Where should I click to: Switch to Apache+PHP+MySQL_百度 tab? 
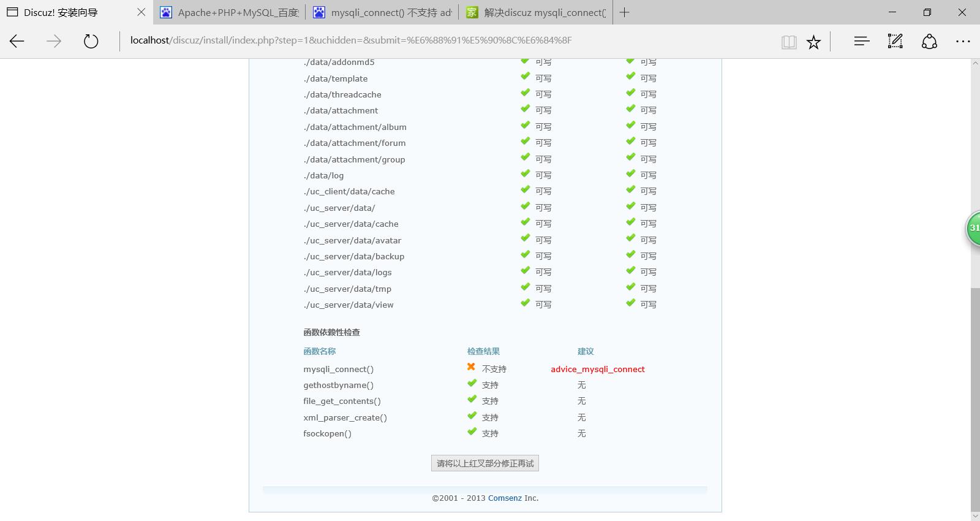click(x=229, y=12)
